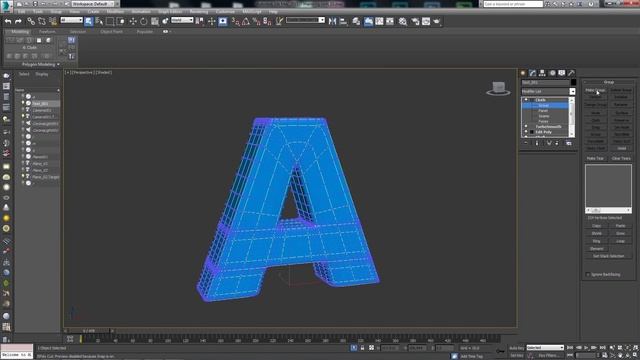Switch to the Object Paint ribbon tab
Screen dimensions: 640x360
(x=111, y=31)
